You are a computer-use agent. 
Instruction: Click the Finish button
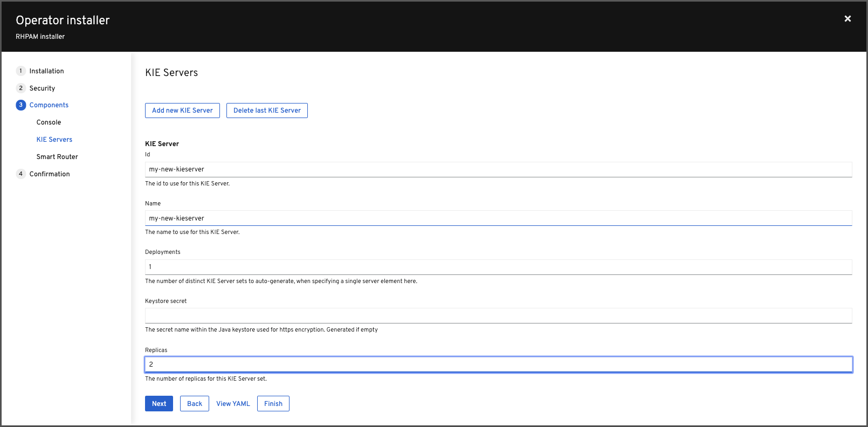pyautogui.click(x=273, y=404)
